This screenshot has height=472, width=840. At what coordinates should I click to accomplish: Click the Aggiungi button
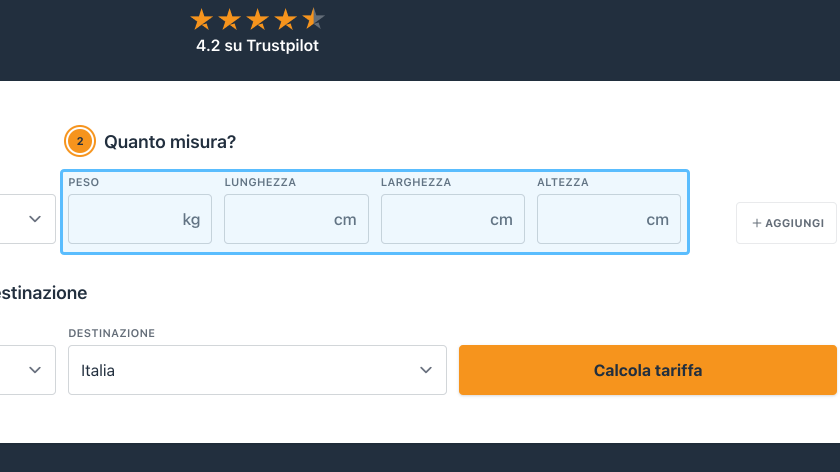(786, 223)
